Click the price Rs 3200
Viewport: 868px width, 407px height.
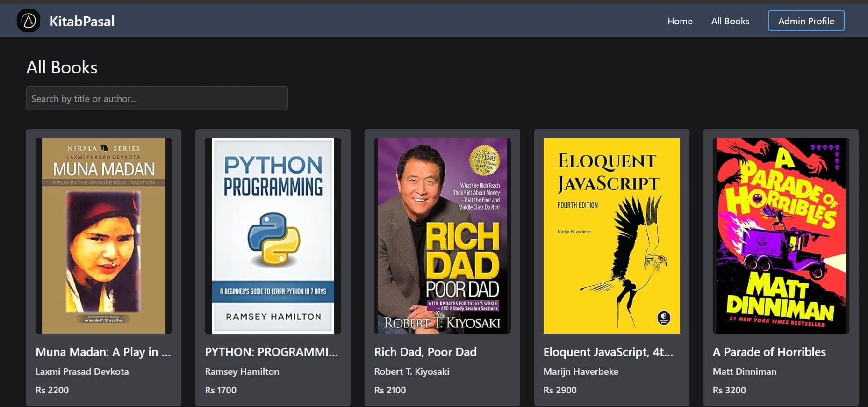(x=729, y=390)
